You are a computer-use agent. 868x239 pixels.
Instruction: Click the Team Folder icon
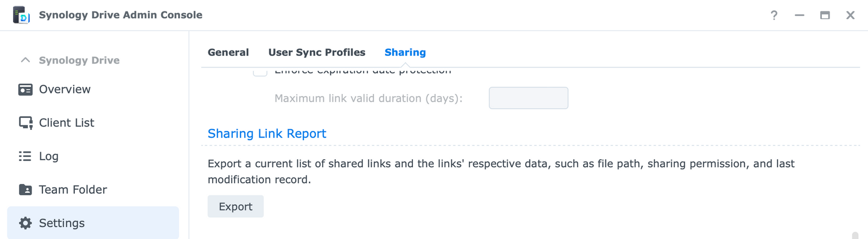(x=25, y=190)
